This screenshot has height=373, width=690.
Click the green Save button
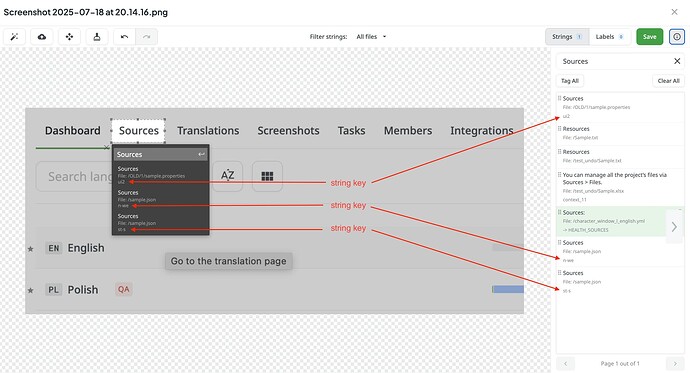[x=650, y=37]
